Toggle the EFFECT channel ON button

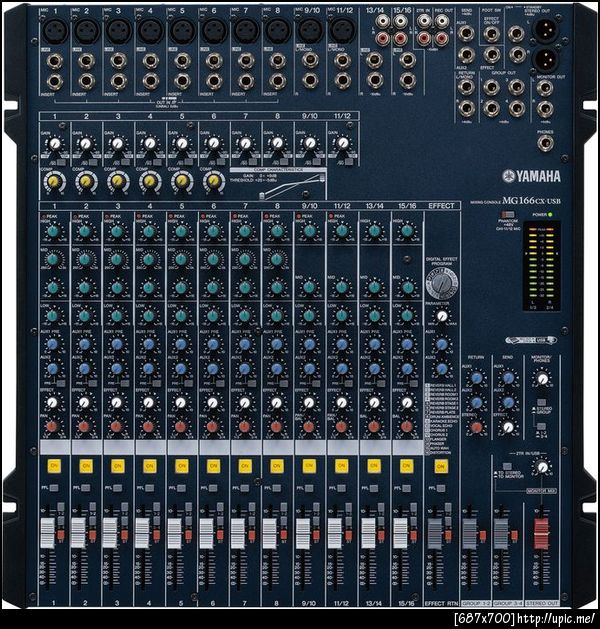440,466
